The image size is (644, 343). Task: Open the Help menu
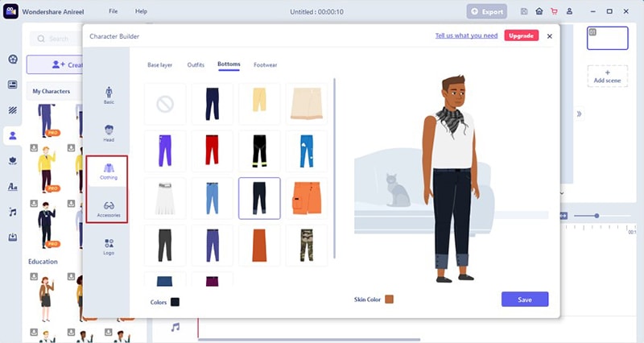point(141,11)
